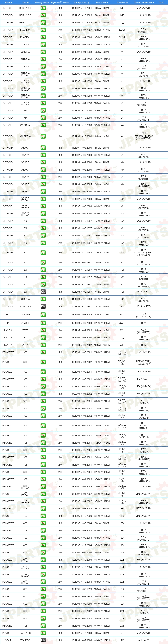Click the petrol icon for Peugeot 406 1.6 65kW/88KM
This screenshot has width=168, height=644.
(x=43, y=509)
